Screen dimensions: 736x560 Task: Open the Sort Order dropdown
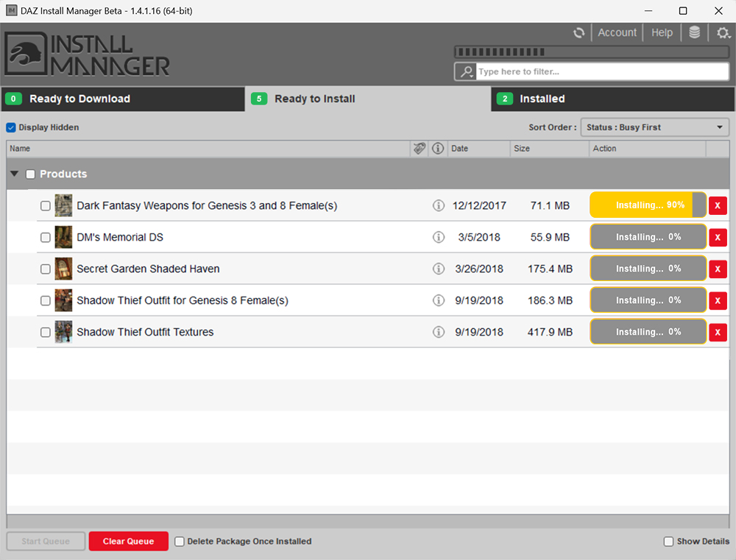click(654, 127)
